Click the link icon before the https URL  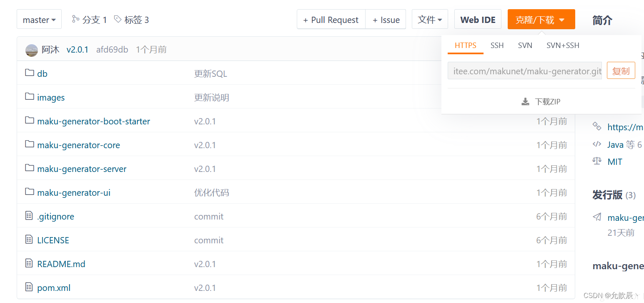pyautogui.click(x=597, y=127)
